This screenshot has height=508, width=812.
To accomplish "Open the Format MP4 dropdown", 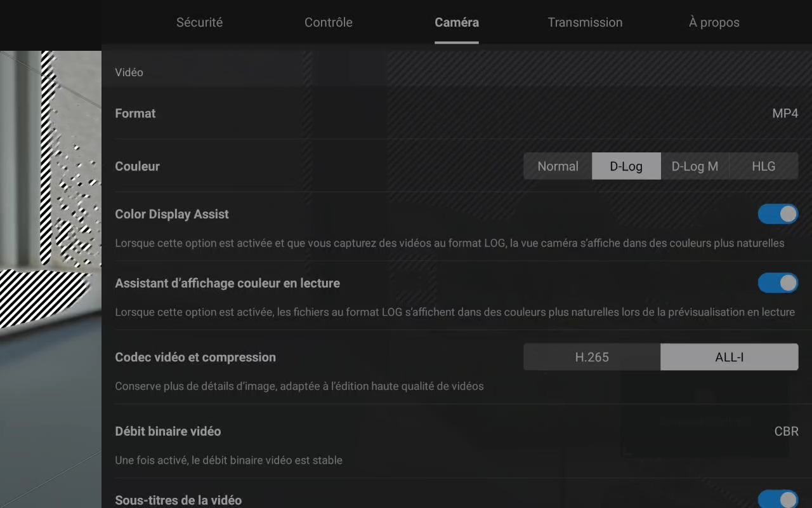I will [785, 114].
